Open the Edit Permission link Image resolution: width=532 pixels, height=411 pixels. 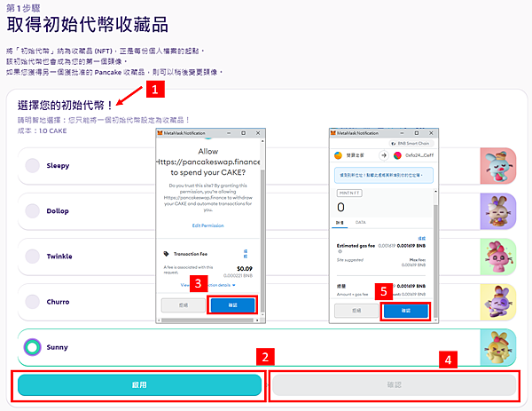coord(208,225)
